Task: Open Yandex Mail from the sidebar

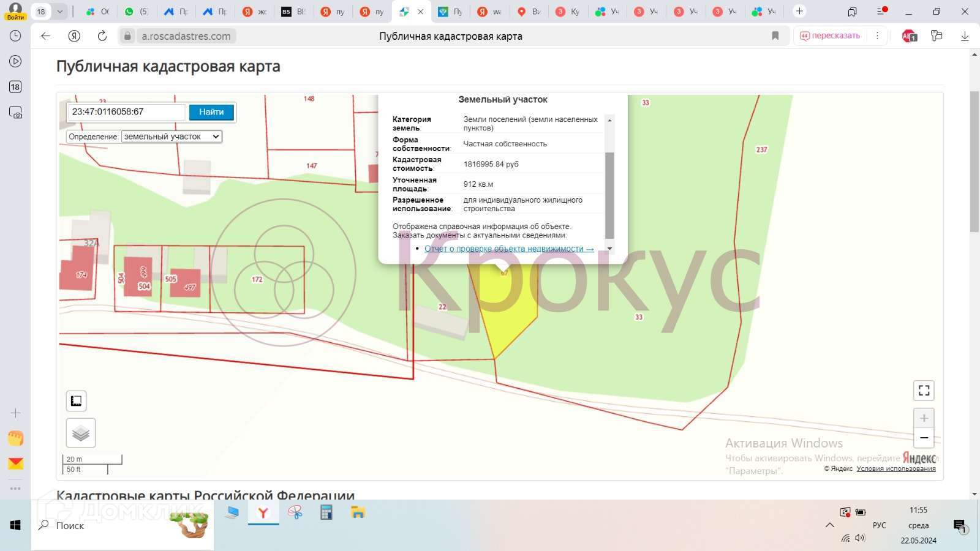Action: (15, 463)
